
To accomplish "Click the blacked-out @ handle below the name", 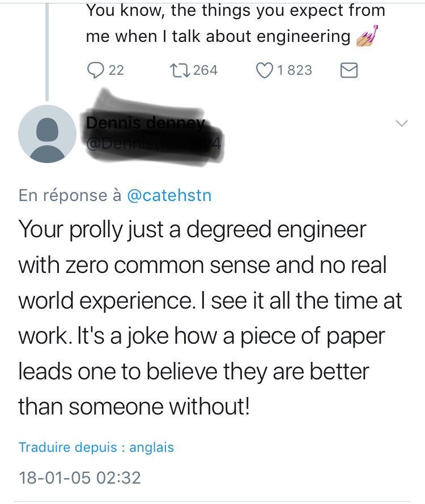I will pyautogui.click(x=153, y=145).
